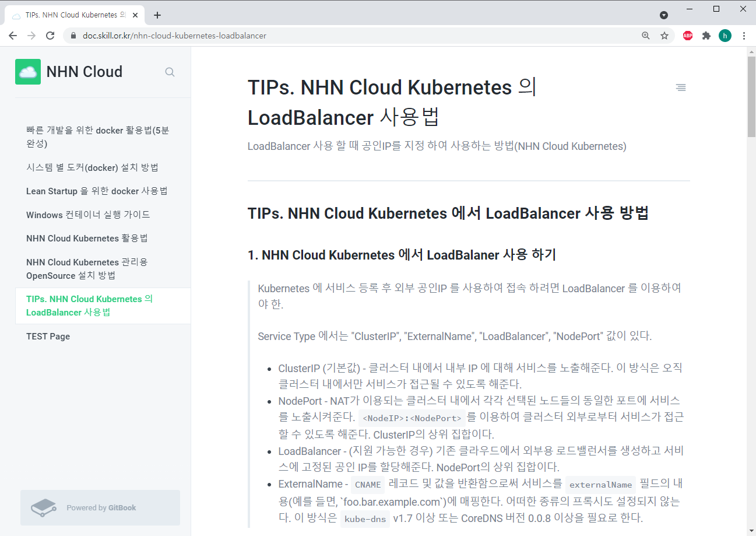Click the 'CNAME' code snippet
756x536 pixels.
[368, 485]
